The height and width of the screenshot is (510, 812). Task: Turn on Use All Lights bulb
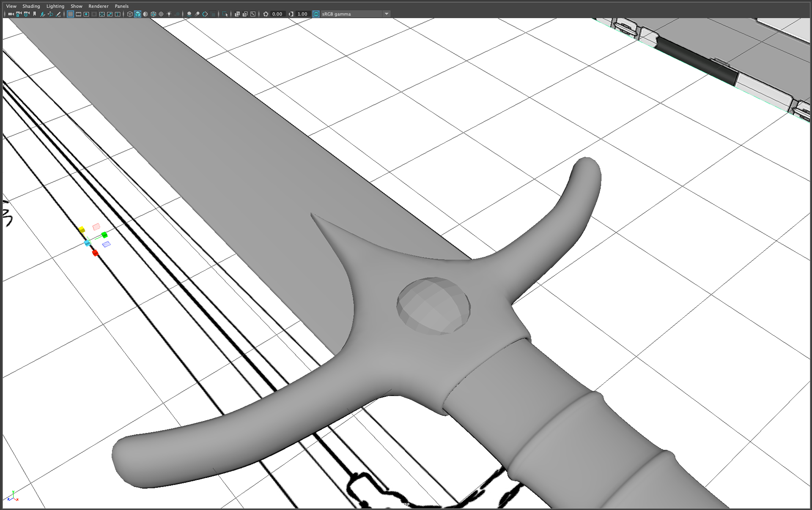click(x=169, y=14)
